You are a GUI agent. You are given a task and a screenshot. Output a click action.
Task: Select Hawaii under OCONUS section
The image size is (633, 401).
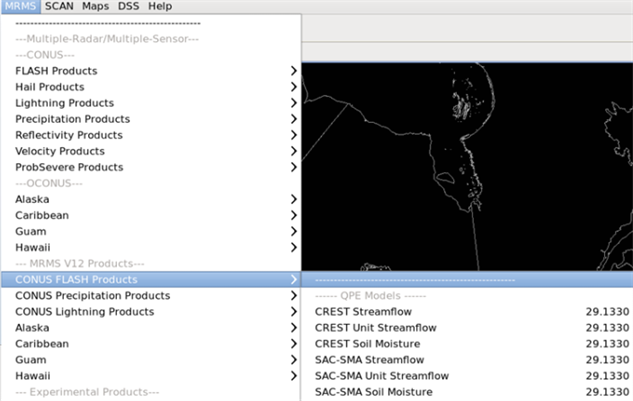coord(151,247)
